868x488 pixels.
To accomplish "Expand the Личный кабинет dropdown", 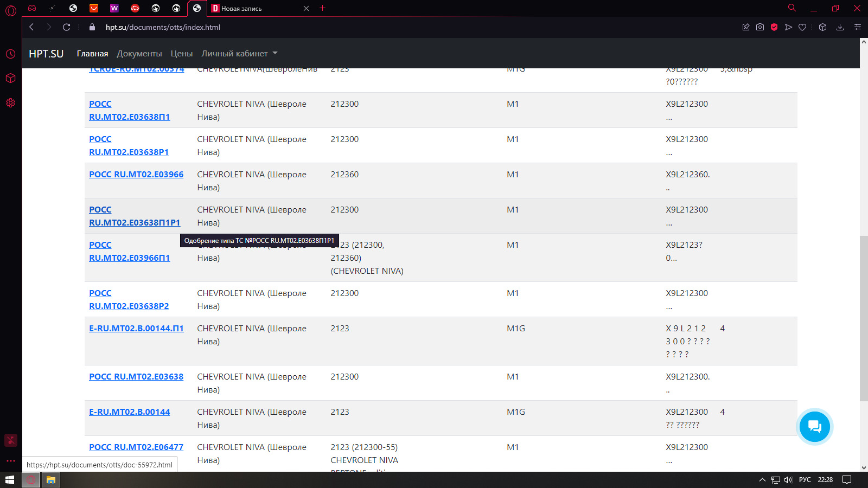I will (x=239, y=54).
